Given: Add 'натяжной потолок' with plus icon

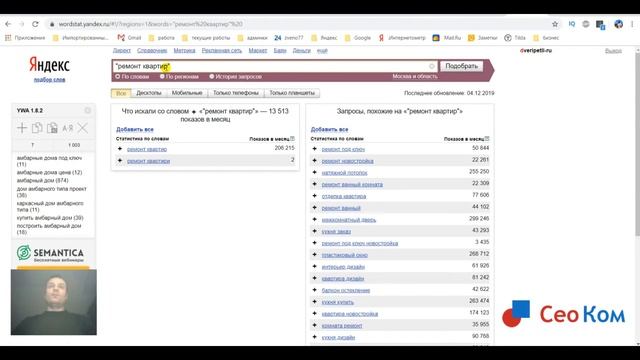Looking at the screenshot, I should [x=315, y=173].
